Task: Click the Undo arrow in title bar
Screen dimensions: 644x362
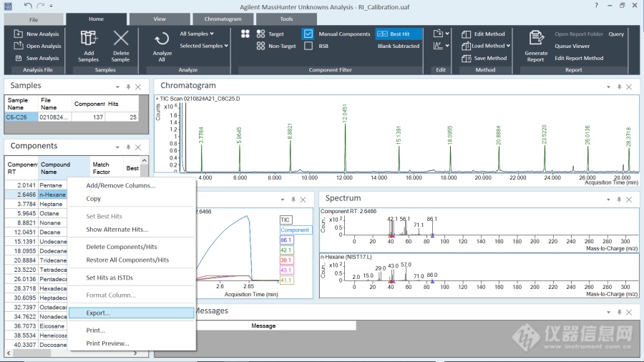Action: click(27, 5)
